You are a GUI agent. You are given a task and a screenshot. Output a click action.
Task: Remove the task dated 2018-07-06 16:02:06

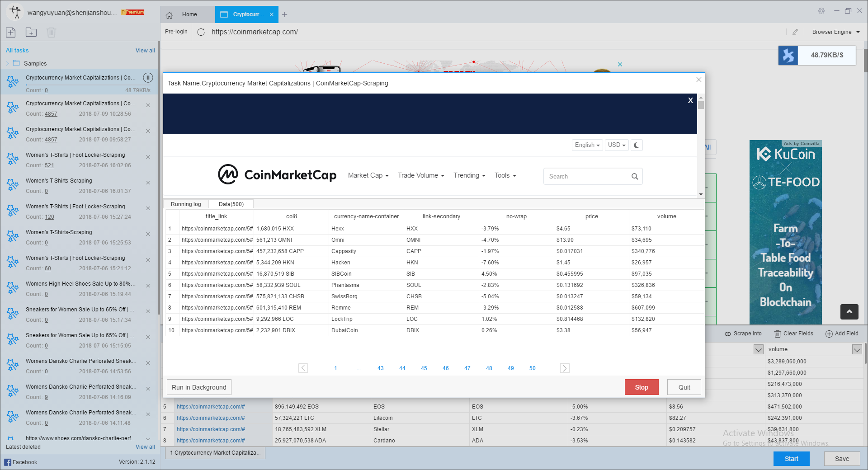click(x=148, y=157)
